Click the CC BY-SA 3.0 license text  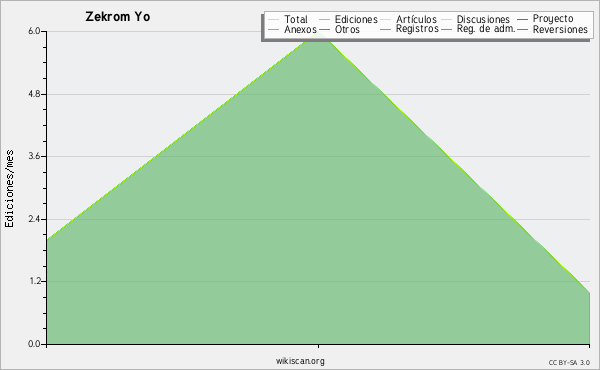[569, 362]
